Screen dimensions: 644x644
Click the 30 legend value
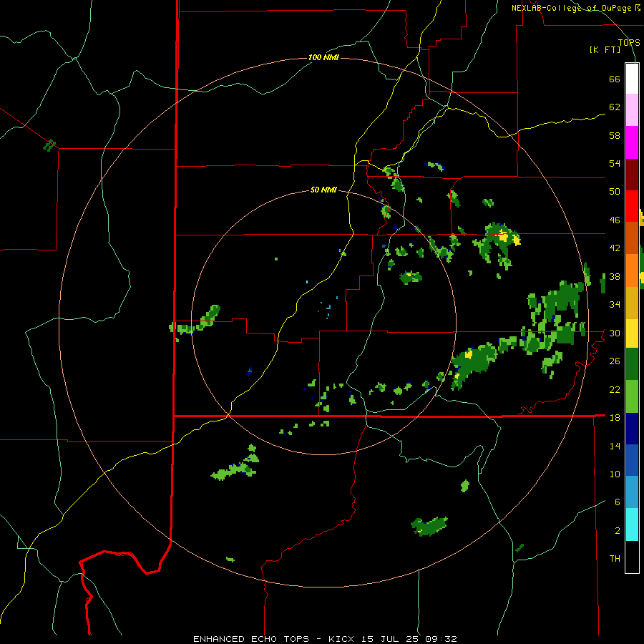click(615, 333)
